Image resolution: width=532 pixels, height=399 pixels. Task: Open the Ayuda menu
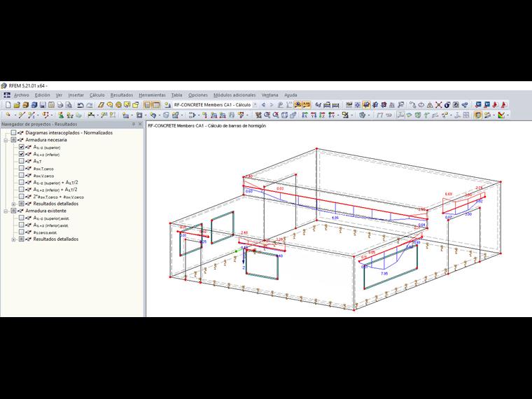290,95
